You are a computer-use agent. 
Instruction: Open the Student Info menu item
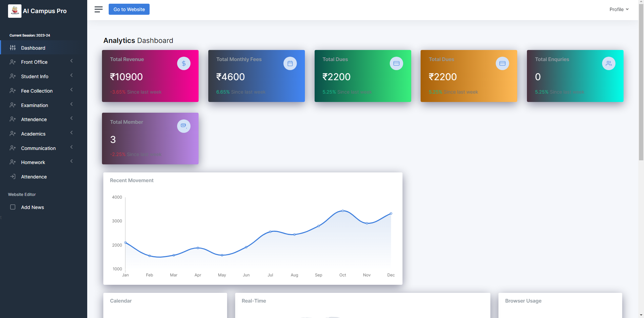35,76
